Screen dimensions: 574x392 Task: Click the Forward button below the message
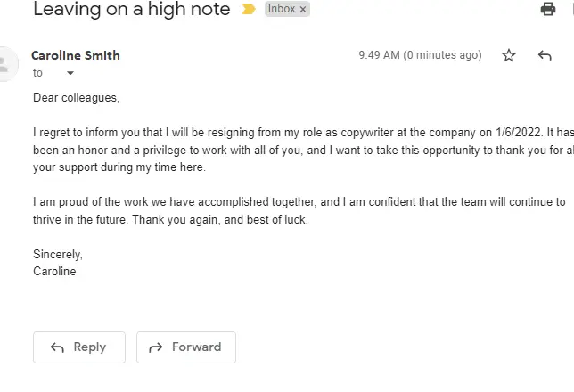pos(186,347)
